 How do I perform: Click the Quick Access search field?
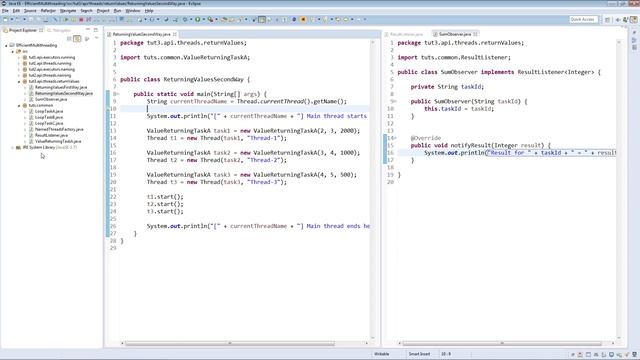[x=584, y=19]
